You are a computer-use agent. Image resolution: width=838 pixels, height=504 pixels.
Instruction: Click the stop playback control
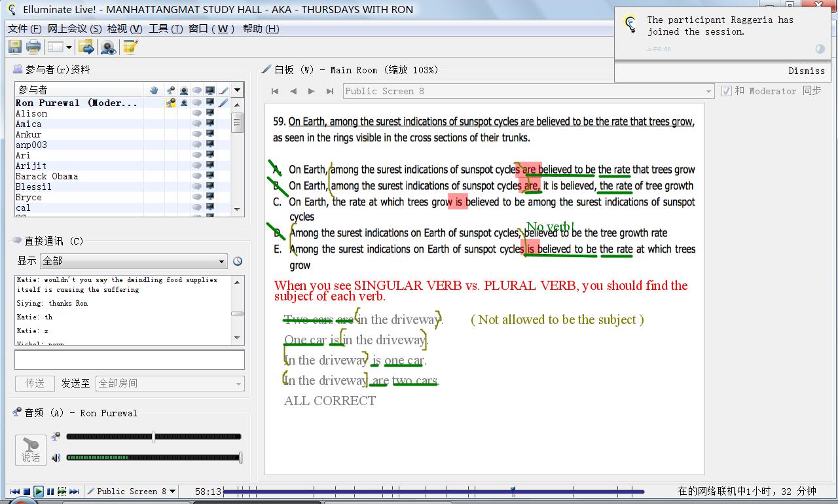[27, 491]
